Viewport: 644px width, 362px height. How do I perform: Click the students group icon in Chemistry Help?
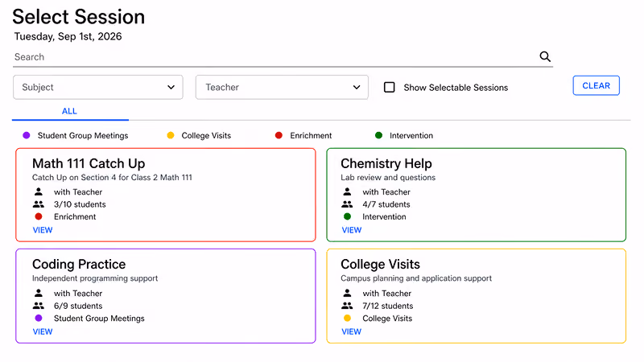pyautogui.click(x=347, y=204)
